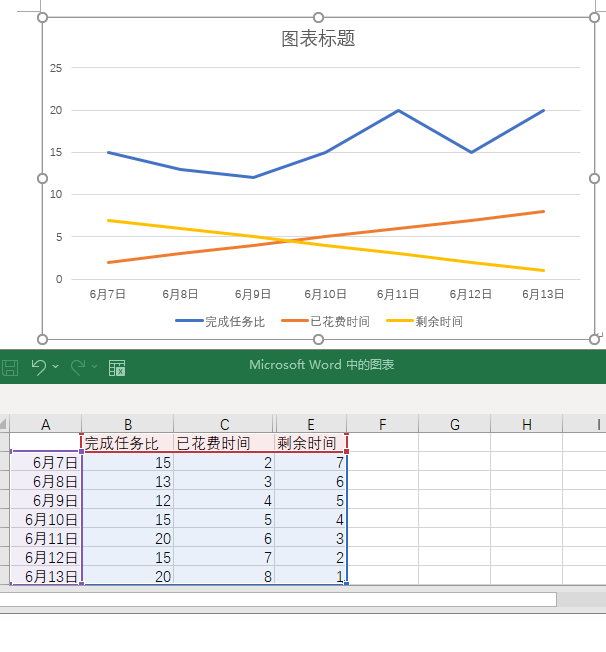Select the 已花费时间 legend entry
Viewport: 606px width, 652px height.
point(325,321)
